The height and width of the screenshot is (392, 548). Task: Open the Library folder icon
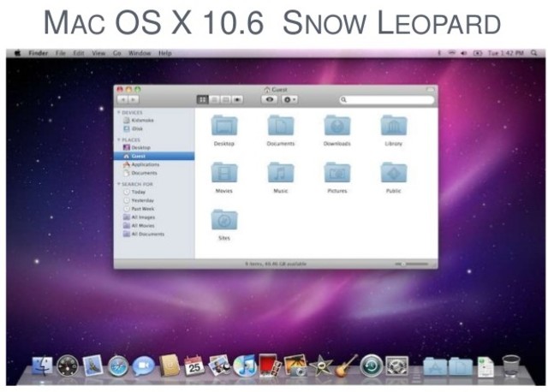click(394, 125)
